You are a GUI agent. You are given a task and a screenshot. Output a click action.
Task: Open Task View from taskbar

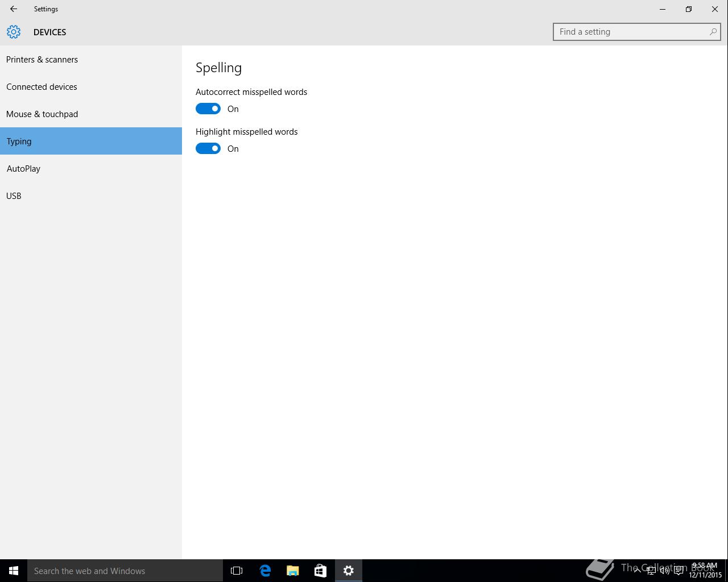(237, 571)
